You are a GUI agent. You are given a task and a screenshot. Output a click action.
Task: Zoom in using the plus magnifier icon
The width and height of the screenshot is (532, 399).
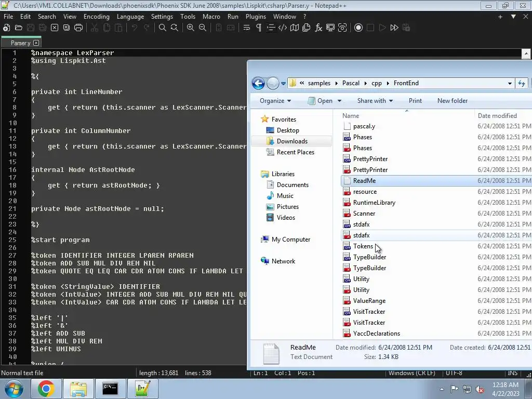pyautogui.click(x=190, y=28)
